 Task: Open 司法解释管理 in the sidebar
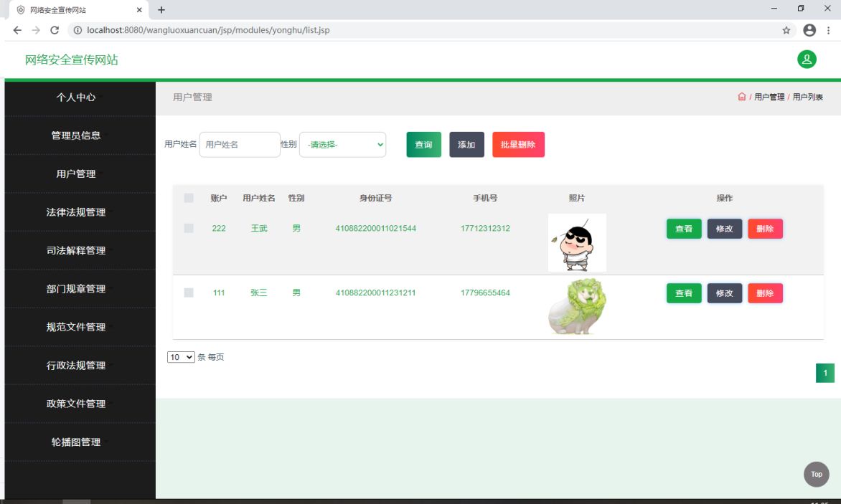tap(76, 250)
